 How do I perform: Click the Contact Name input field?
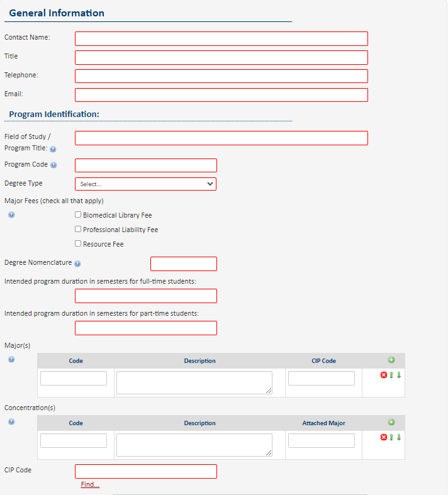(221, 38)
